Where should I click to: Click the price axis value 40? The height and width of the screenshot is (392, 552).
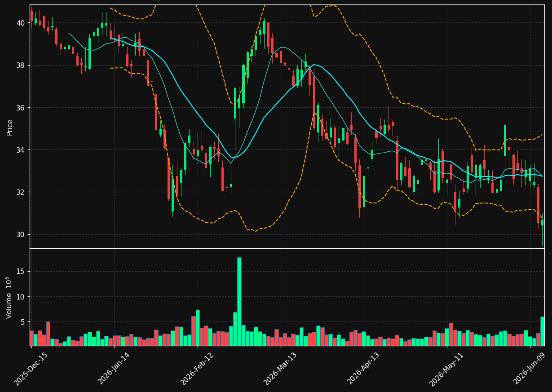pyautogui.click(x=21, y=23)
